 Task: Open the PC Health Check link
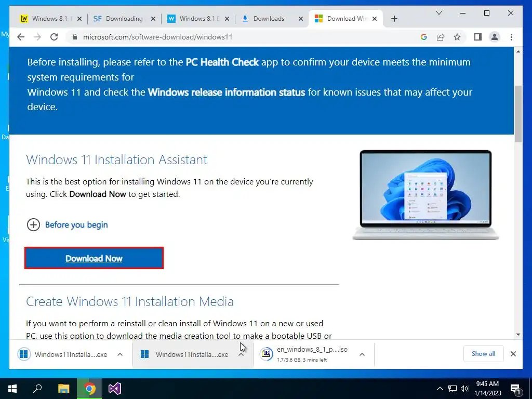click(x=222, y=62)
